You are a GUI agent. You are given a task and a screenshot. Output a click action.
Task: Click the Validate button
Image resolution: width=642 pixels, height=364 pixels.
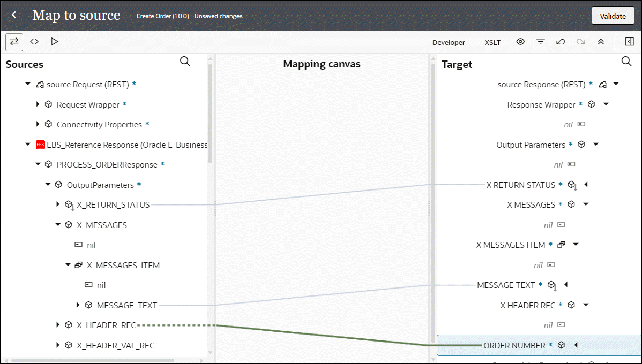(613, 16)
